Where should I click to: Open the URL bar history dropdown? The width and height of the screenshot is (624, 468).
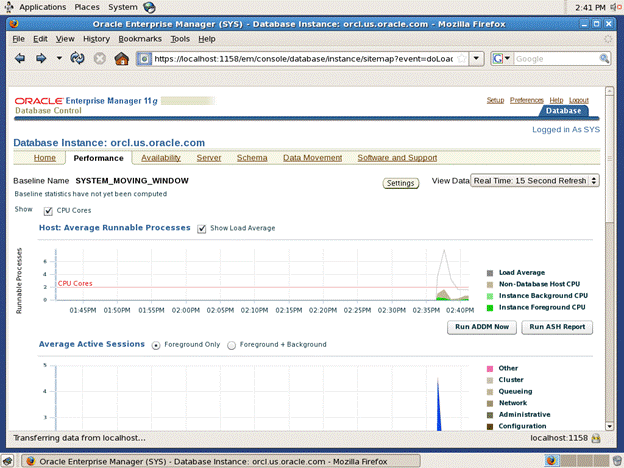pos(476,58)
